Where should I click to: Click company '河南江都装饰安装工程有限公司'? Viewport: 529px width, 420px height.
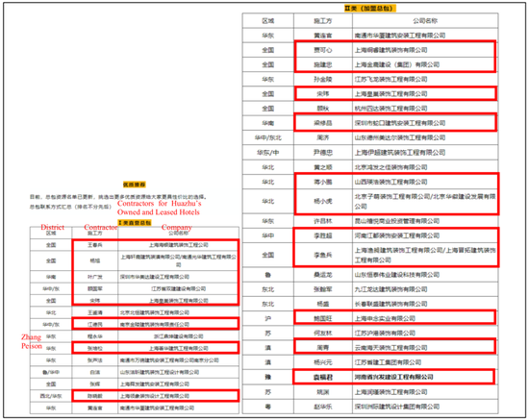point(397,235)
